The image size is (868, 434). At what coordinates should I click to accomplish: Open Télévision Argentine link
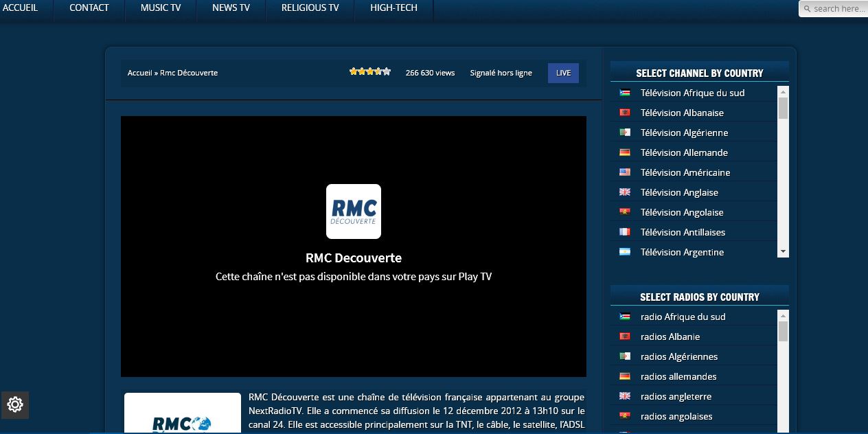point(682,252)
